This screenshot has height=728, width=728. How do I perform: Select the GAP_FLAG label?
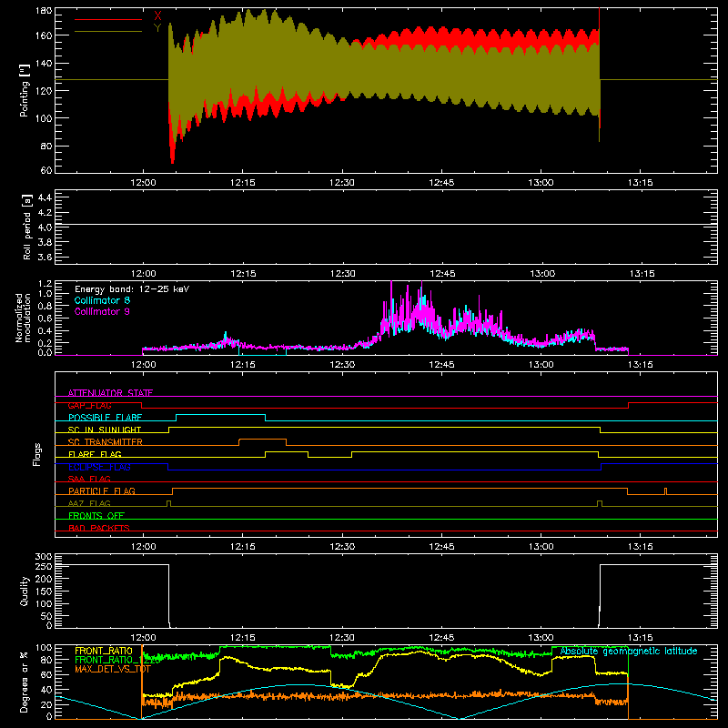[x=89, y=405]
